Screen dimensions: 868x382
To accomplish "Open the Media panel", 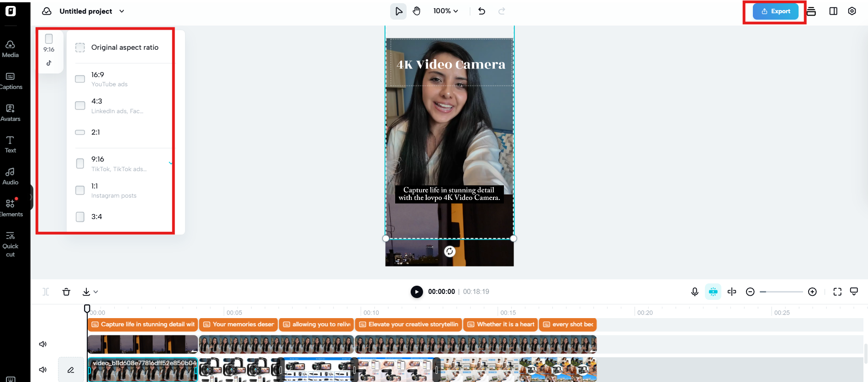I will click(x=10, y=49).
